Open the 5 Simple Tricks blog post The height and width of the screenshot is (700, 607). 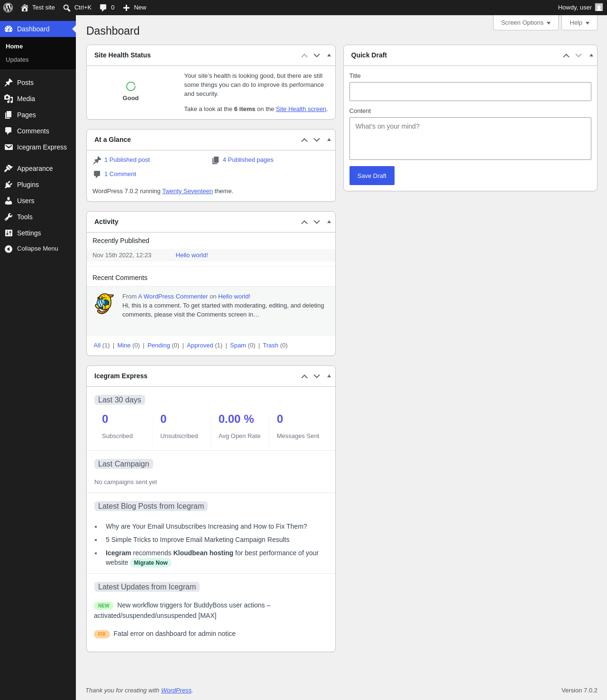[x=197, y=540]
